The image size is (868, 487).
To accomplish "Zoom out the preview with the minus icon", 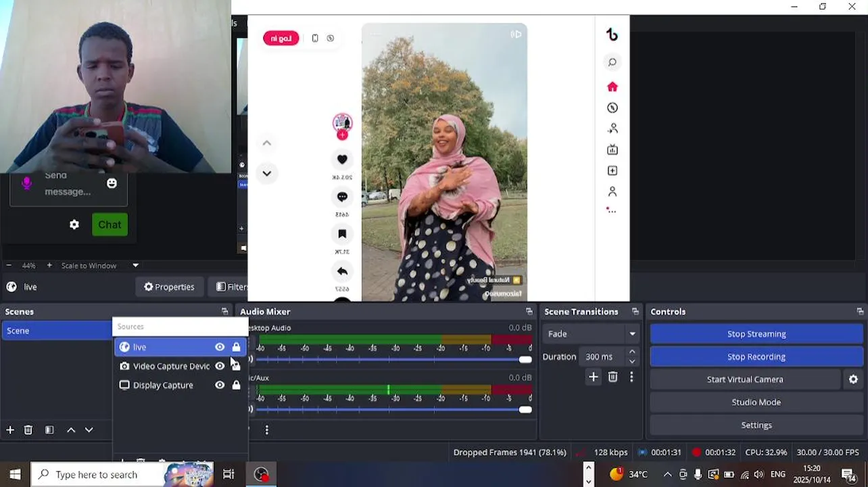I will tap(9, 266).
